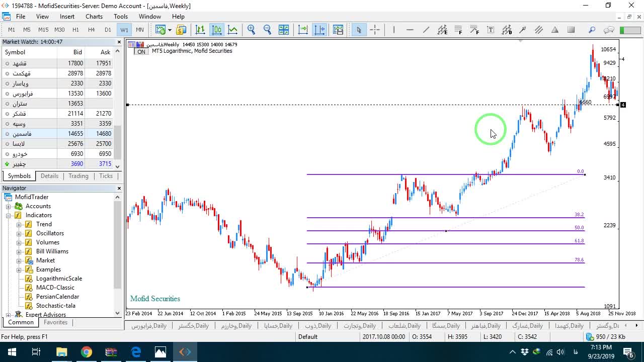The width and height of the screenshot is (644, 362).
Task: Click the Zoom Out magnifier icon
Action: [267, 30]
